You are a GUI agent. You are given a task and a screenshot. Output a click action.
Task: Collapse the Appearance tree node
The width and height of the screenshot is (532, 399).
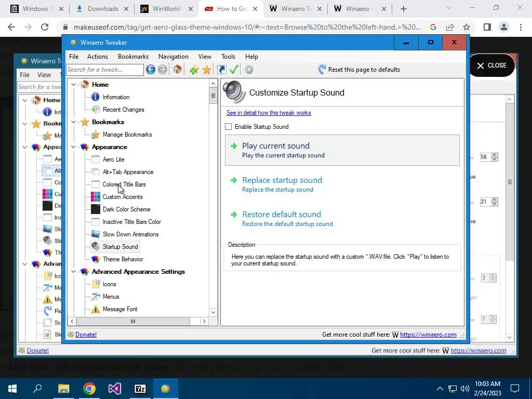[x=74, y=147]
